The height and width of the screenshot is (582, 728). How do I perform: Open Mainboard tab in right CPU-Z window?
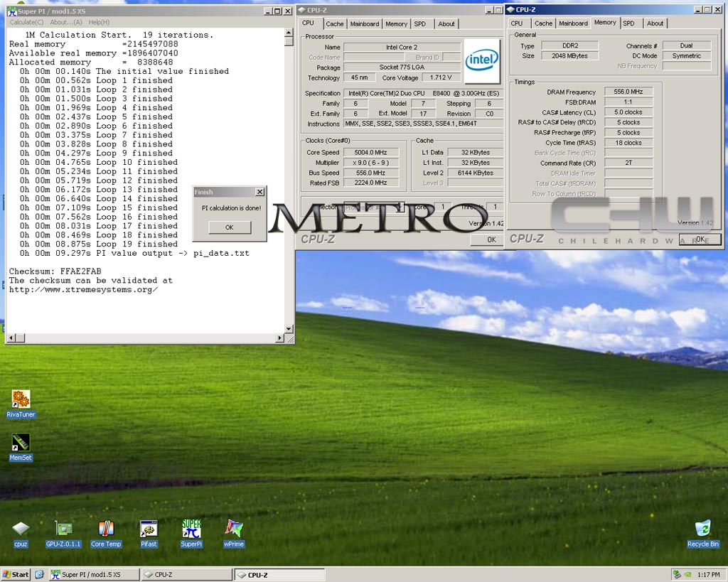(x=574, y=23)
